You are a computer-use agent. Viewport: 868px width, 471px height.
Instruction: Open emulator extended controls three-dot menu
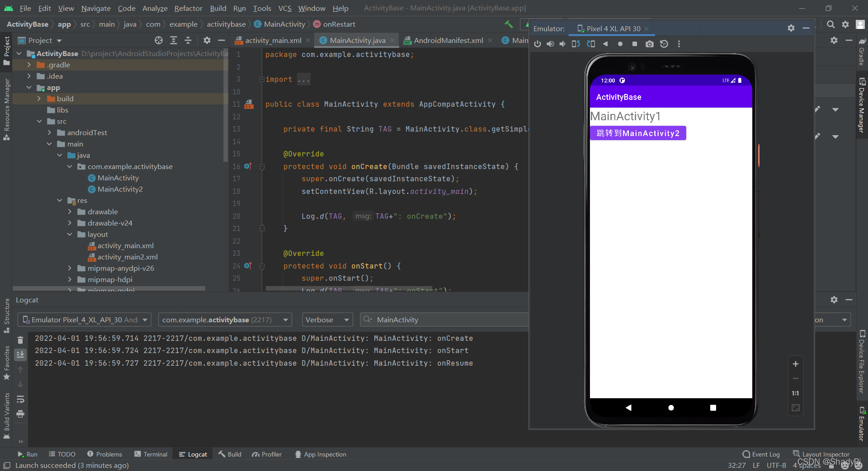tap(679, 44)
